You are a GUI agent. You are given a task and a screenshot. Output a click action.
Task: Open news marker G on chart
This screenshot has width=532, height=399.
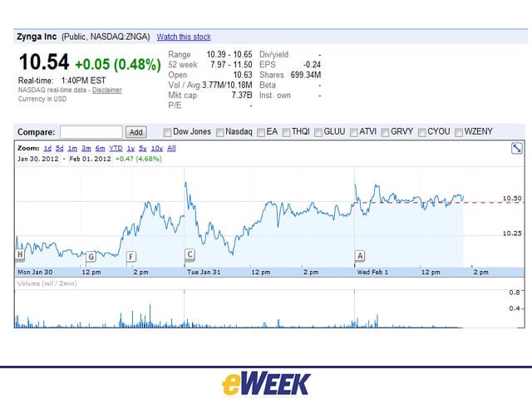pyautogui.click(x=91, y=257)
